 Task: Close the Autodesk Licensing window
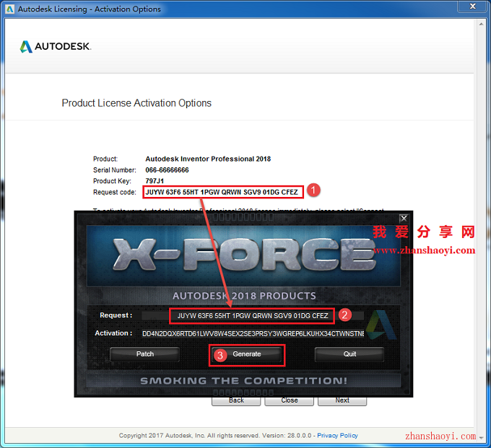click(x=472, y=6)
